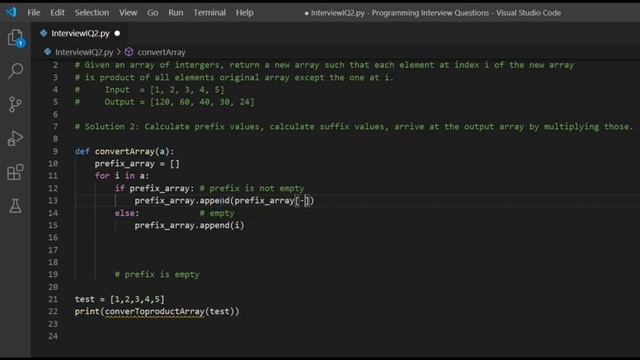Click 'prefix_array[-' inside append call
Screen dimensions: 640x360
click(x=269, y=201)
